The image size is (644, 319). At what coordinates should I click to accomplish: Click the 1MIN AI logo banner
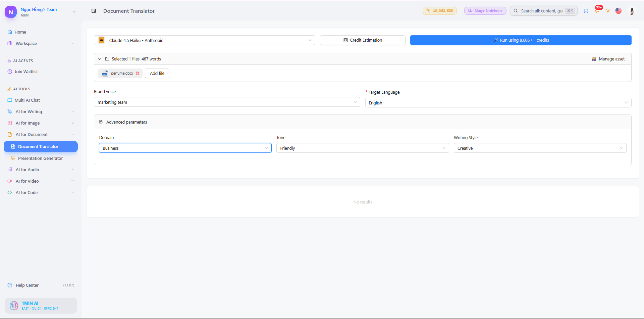point(41,306)
